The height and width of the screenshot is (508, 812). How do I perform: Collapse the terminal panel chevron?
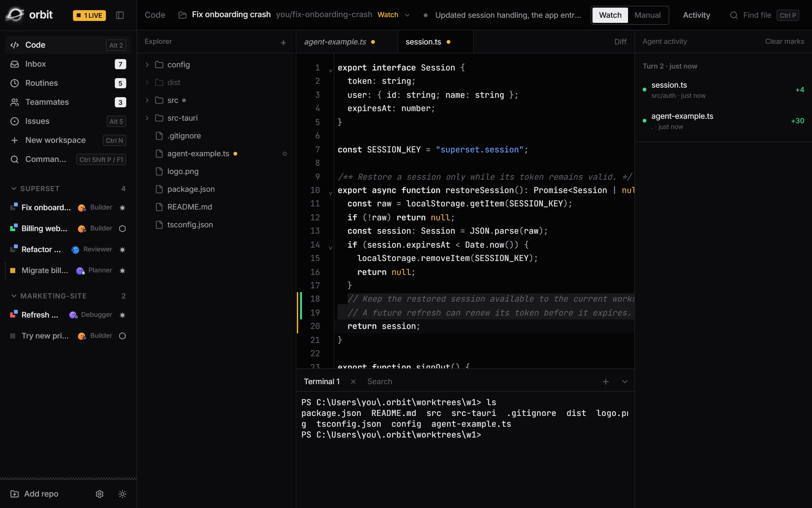pyautogui.click(x=625, y=382)
